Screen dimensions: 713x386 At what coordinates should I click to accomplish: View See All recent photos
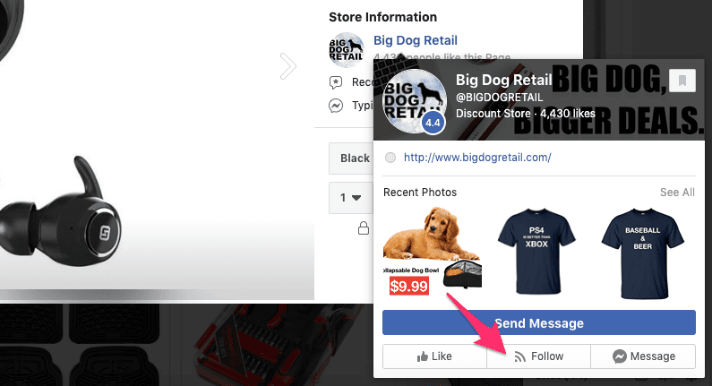tap(677, 192)
